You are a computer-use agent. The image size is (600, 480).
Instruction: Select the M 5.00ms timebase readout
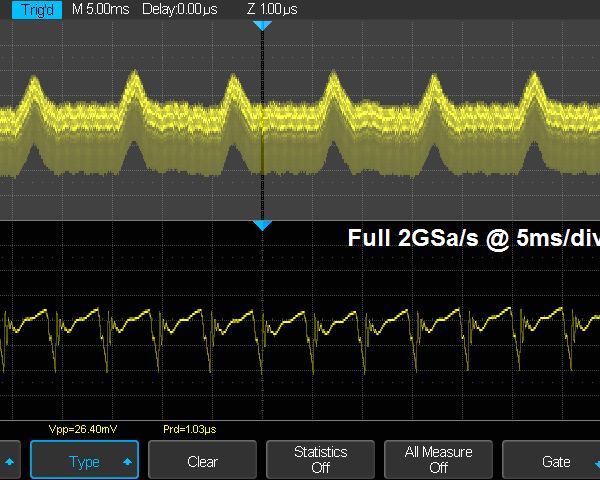coord(100,8)
